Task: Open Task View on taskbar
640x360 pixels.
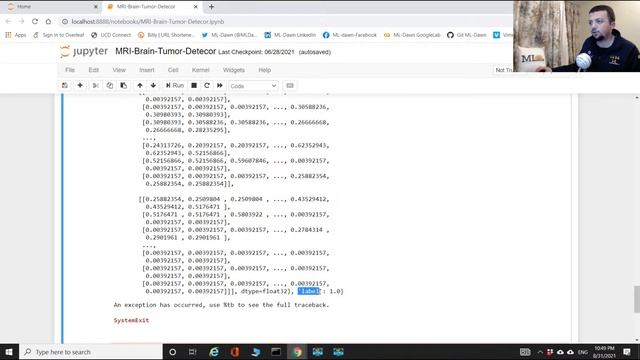Action: pyautogui.click(x=193, y=352)
